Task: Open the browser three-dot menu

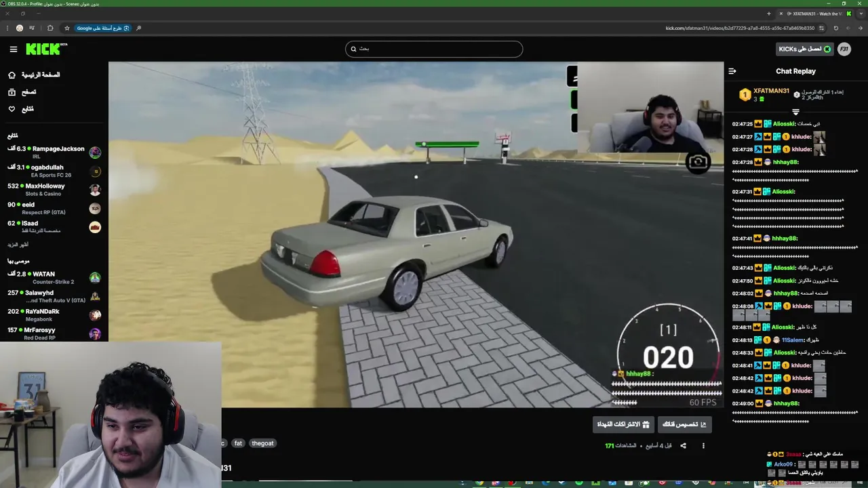Action: [x=7, y=28]
